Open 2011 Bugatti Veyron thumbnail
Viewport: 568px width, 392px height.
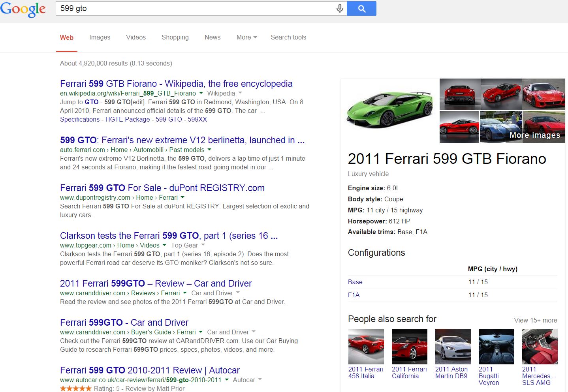pyautogui.click(x=496, y=347)
